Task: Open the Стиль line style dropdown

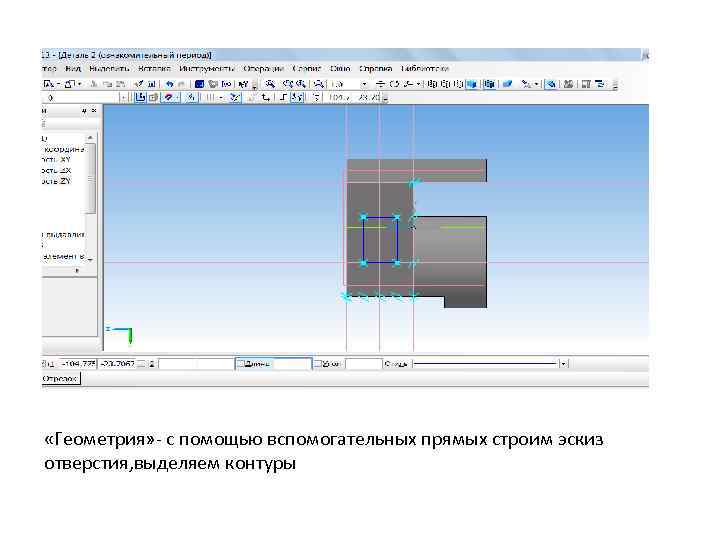Action: click(563, 364)
